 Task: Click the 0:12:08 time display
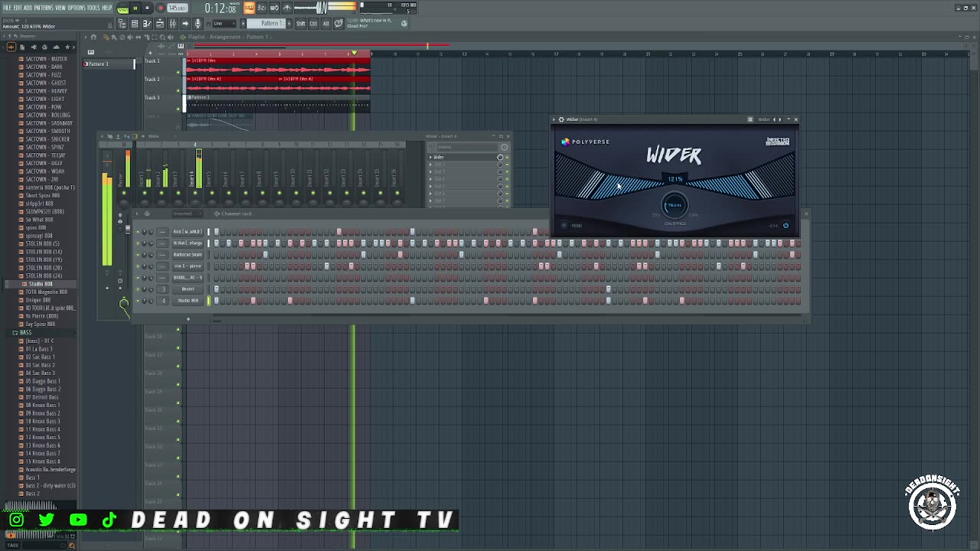tap(220, 8)
